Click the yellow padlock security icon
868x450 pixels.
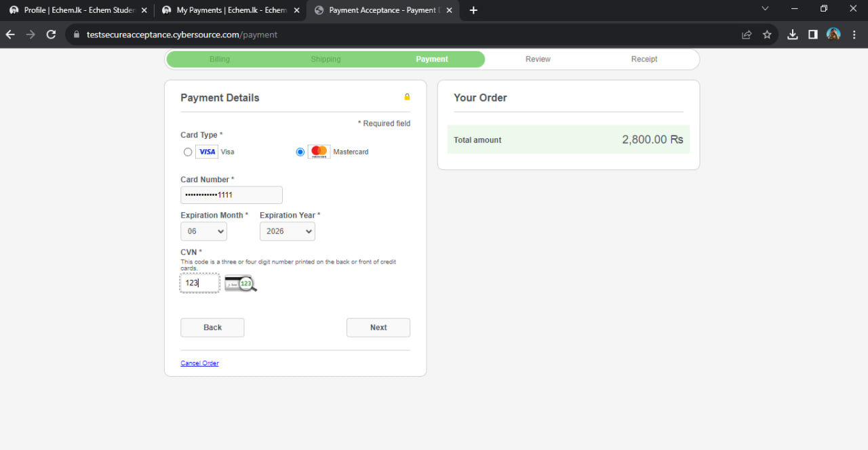pyautogui.click(x=407, y=97)
